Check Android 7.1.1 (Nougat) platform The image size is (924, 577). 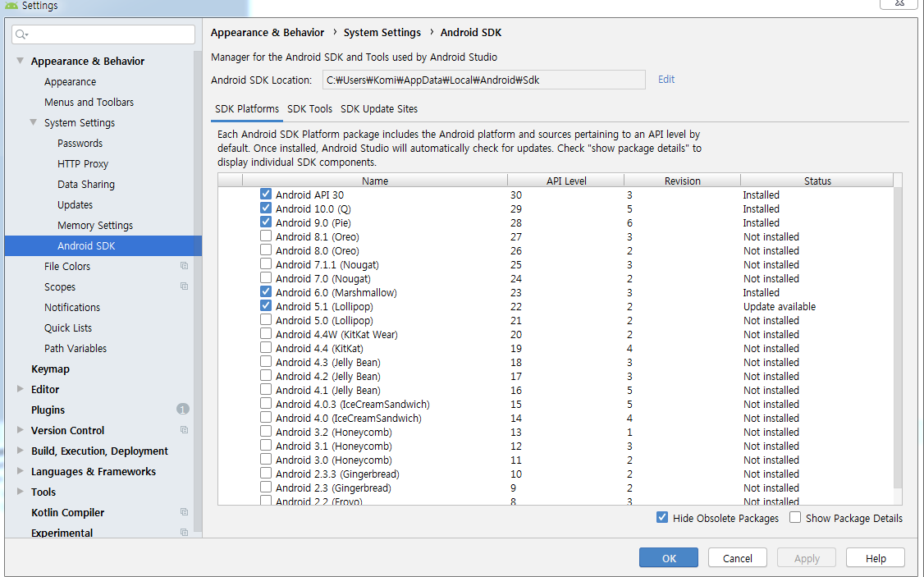pyautogui.click(x=266, y=264)
